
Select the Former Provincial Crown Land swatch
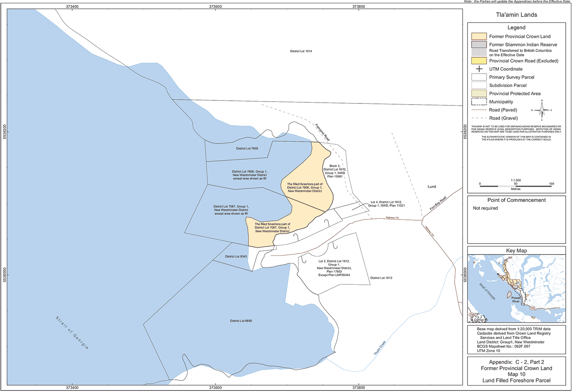click(x=479, y=37)
